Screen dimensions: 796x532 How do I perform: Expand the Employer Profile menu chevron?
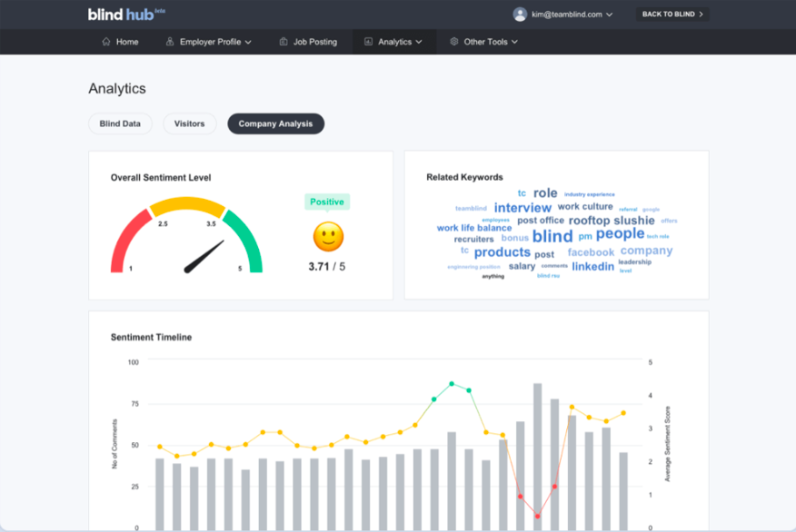point(248,42)
